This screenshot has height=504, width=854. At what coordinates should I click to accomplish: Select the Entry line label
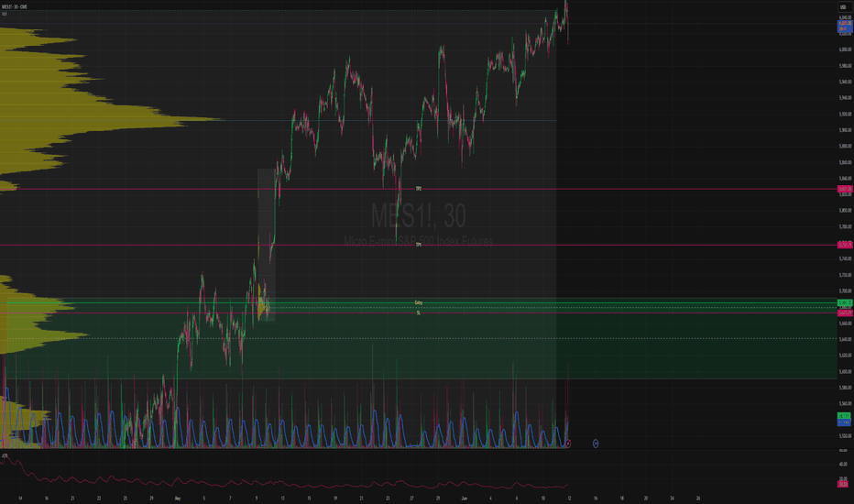418,302
